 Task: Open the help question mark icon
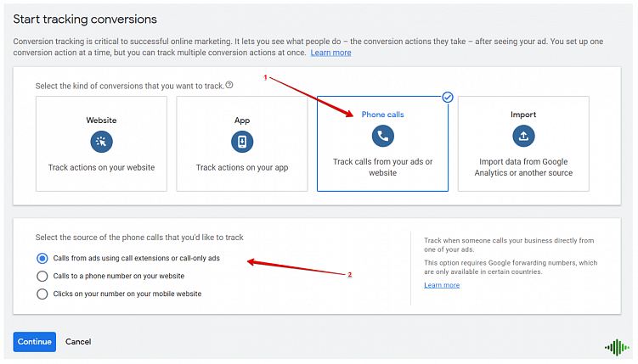pos(229,85)
